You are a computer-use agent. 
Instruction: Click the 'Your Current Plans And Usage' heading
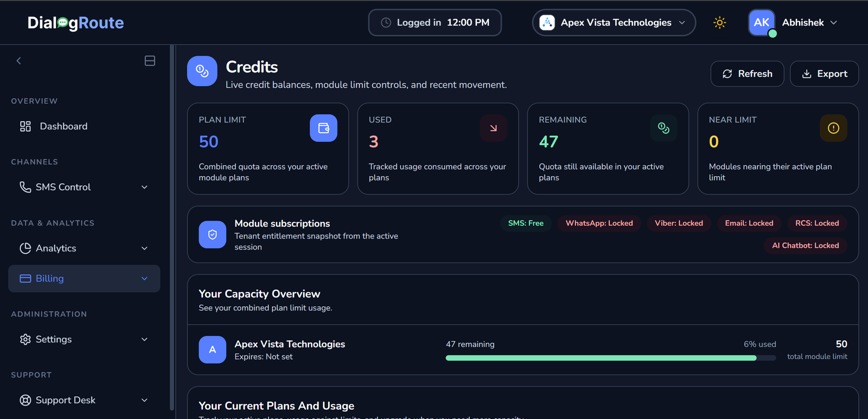(x=277, y=406)
